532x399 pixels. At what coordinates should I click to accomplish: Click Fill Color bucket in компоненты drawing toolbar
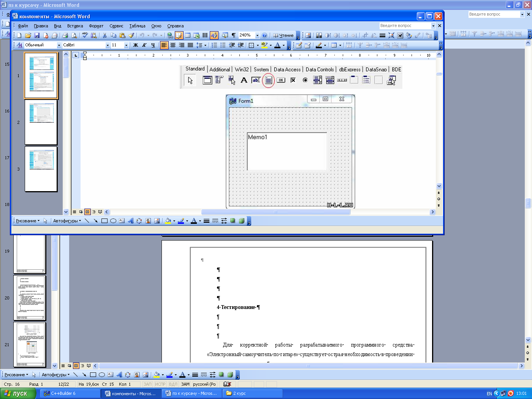168,221
